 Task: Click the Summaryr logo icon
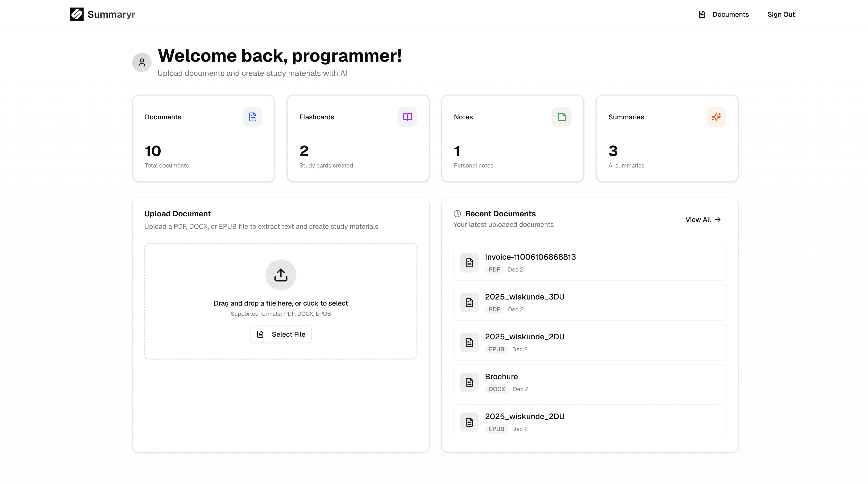click(77, 15)
